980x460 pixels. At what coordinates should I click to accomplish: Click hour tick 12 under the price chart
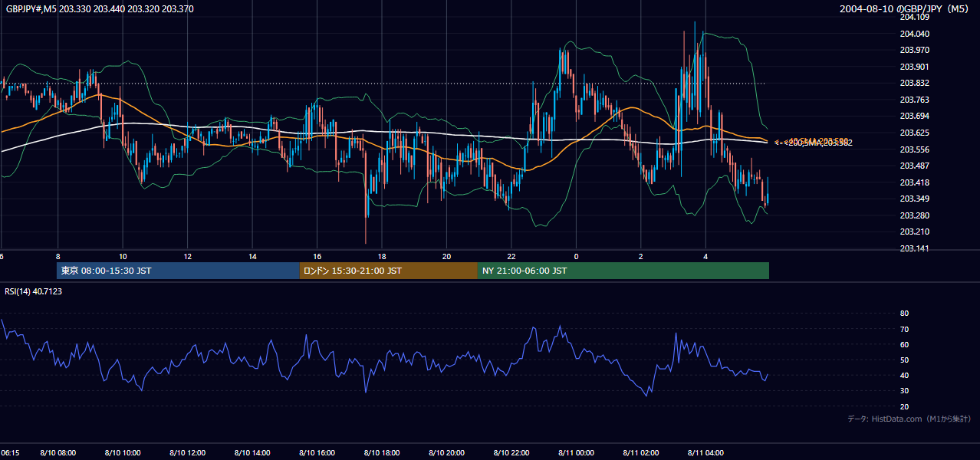click(x=188, y=256)
